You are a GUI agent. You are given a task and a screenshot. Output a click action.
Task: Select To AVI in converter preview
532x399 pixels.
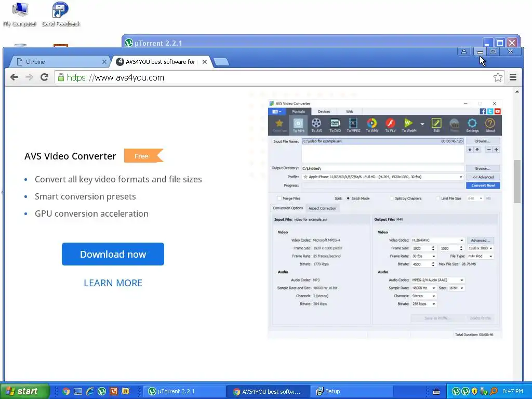[316, 125]
